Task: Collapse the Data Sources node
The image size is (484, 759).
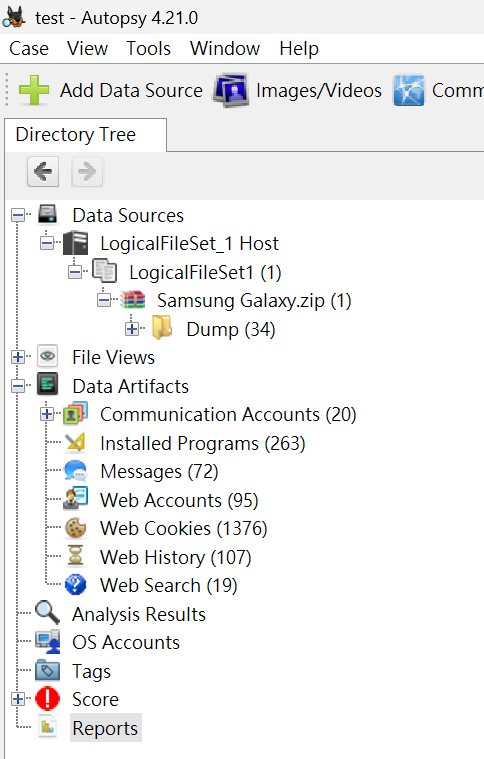Action: [18, 215]
